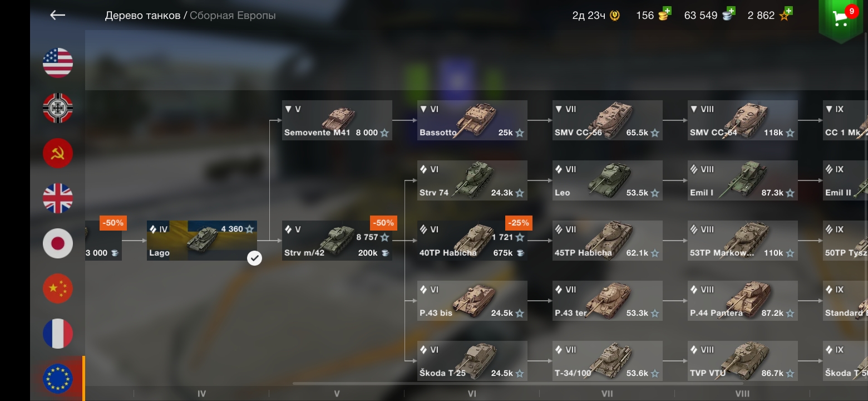Image resolution: width=868 pixels, height=401 pixels.
Task: Open the Strv m/42 tank card
Action: 337,241
